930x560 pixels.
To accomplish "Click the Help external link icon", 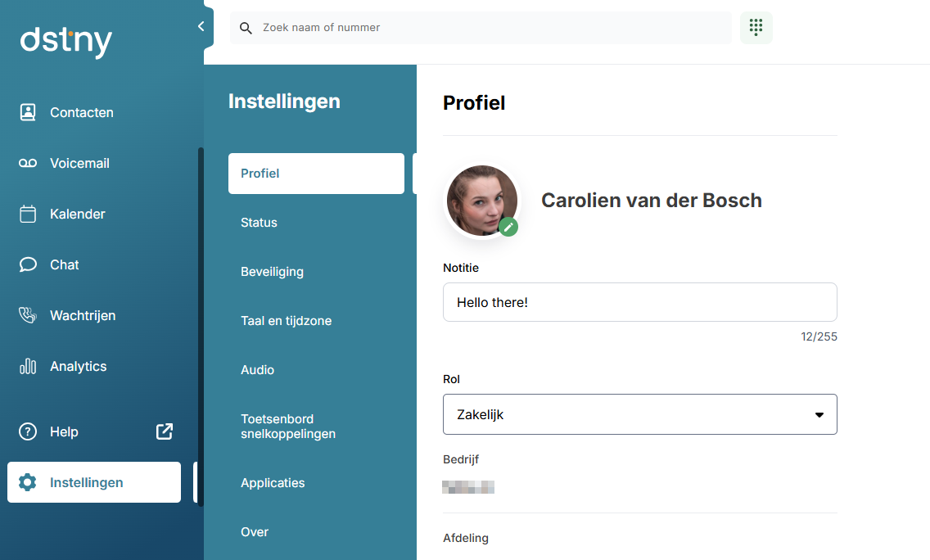I will 165,431.
